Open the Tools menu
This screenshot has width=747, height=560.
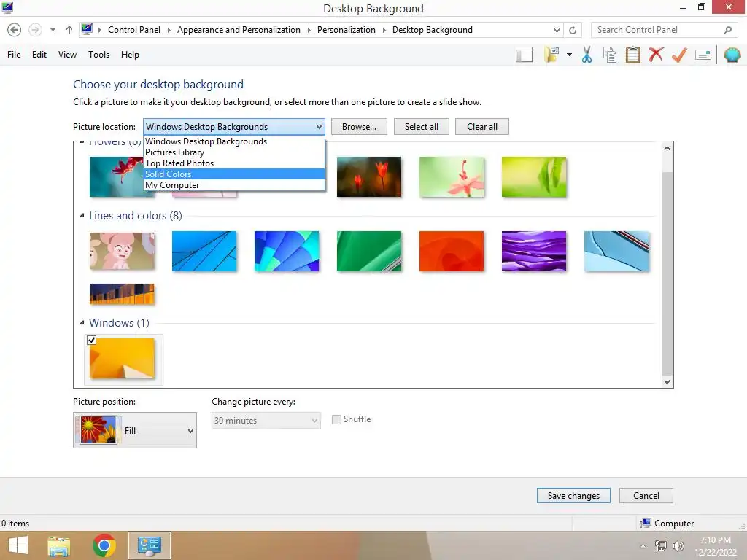[98, 55]
